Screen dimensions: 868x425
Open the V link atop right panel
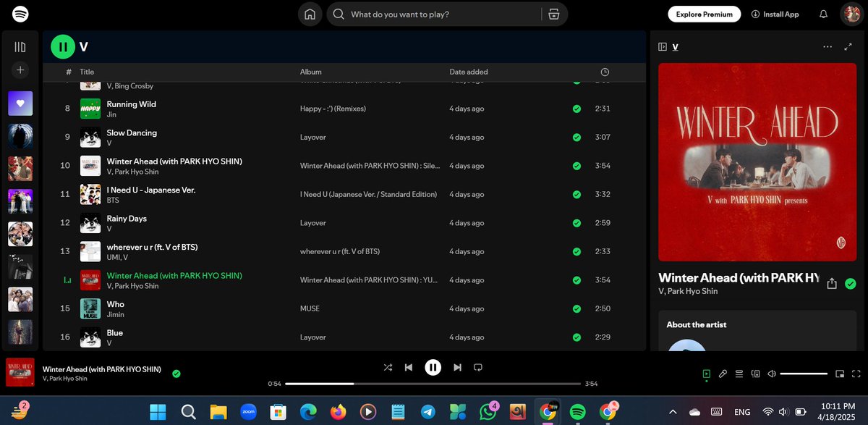(x=675, y=46)
